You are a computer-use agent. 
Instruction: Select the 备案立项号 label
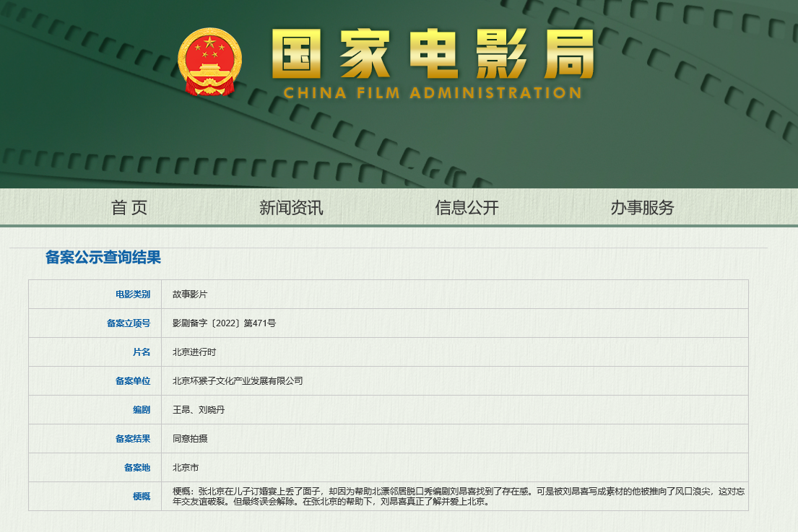[x=129, y=323]
